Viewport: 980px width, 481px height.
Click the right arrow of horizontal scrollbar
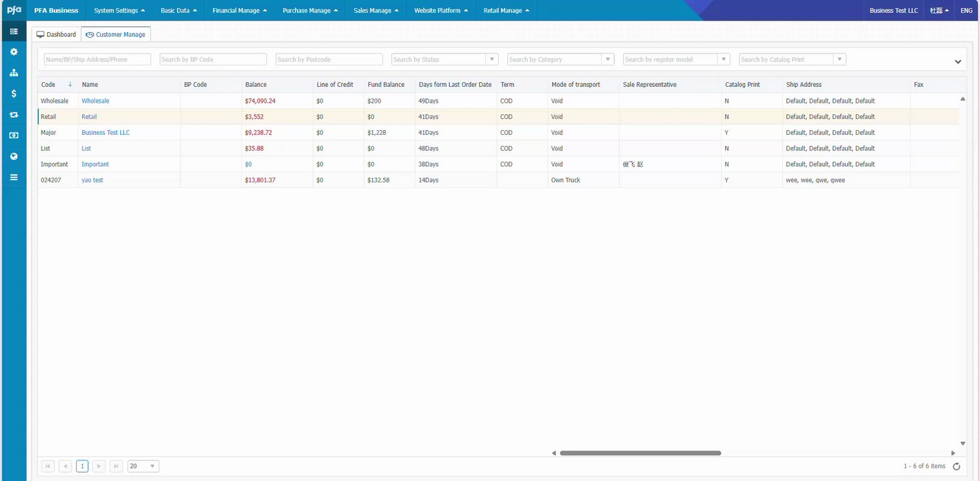pos(953,453)
